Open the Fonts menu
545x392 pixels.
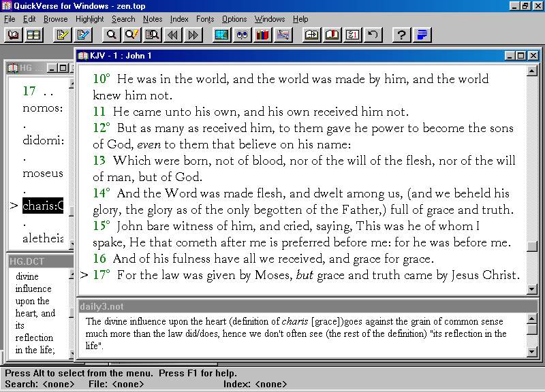pos(205,19)
